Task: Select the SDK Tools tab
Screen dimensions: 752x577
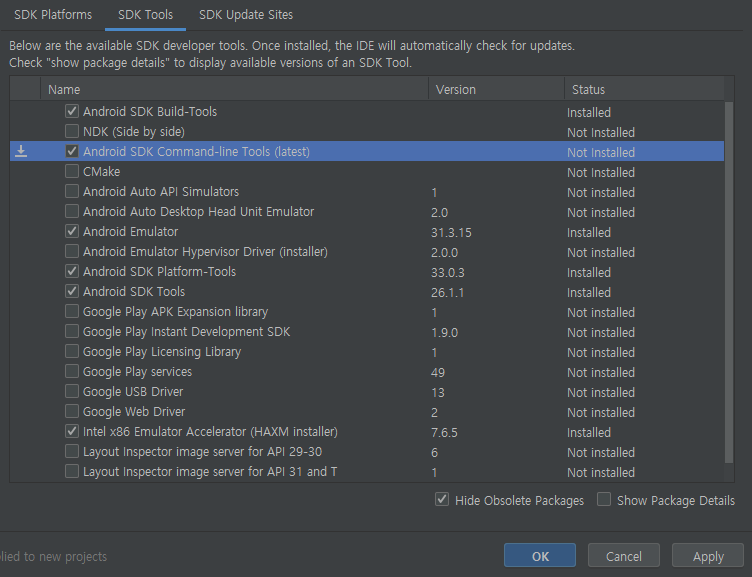Action: 145,15
